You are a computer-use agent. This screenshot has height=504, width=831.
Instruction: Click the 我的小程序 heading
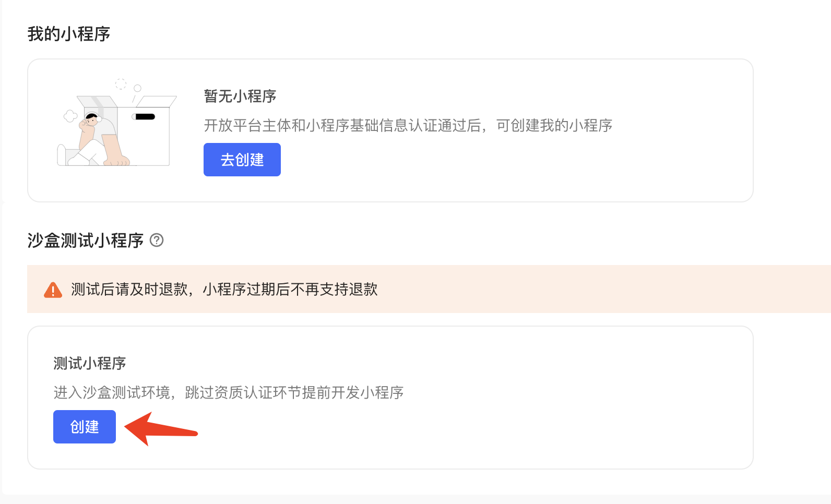(69, 34)
